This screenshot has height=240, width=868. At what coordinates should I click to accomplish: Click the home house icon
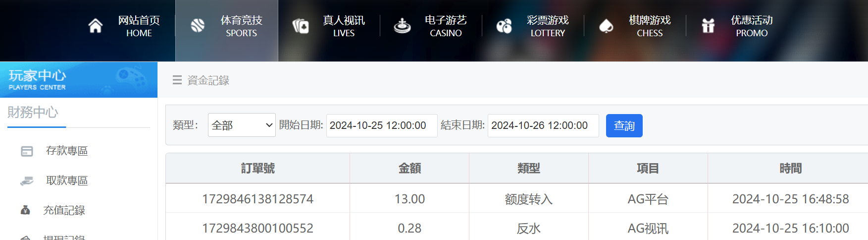click(x=96, y=26)
